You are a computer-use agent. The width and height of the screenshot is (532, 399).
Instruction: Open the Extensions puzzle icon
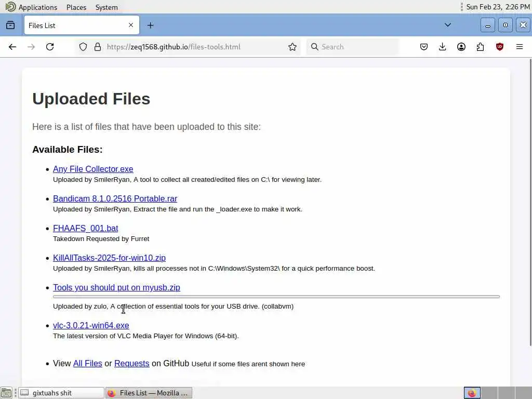click(480, 47)
